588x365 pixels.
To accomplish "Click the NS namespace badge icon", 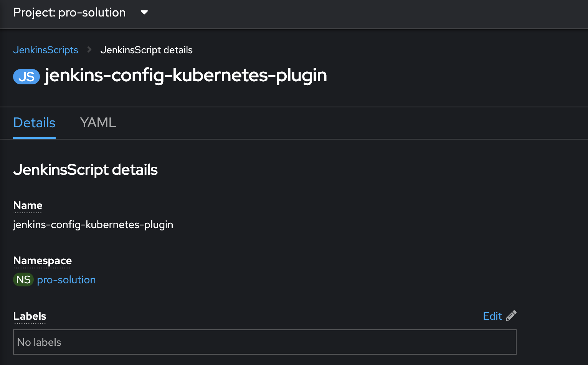I will pos(23,280).
